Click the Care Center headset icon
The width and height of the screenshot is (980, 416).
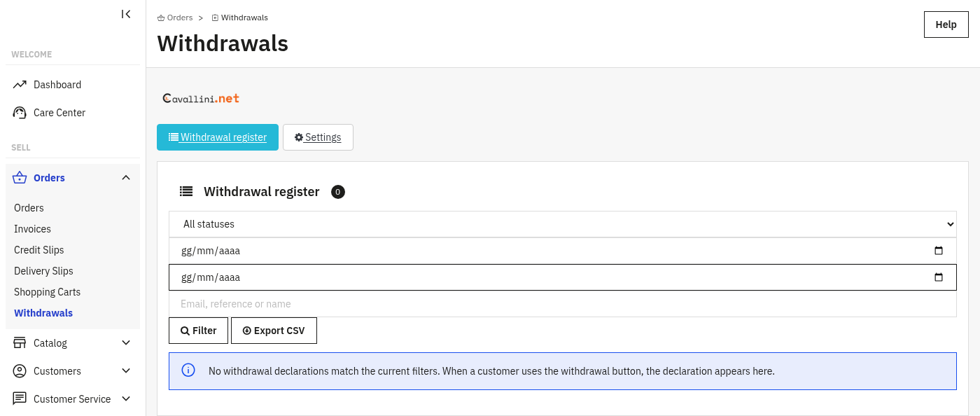[20, 113]
